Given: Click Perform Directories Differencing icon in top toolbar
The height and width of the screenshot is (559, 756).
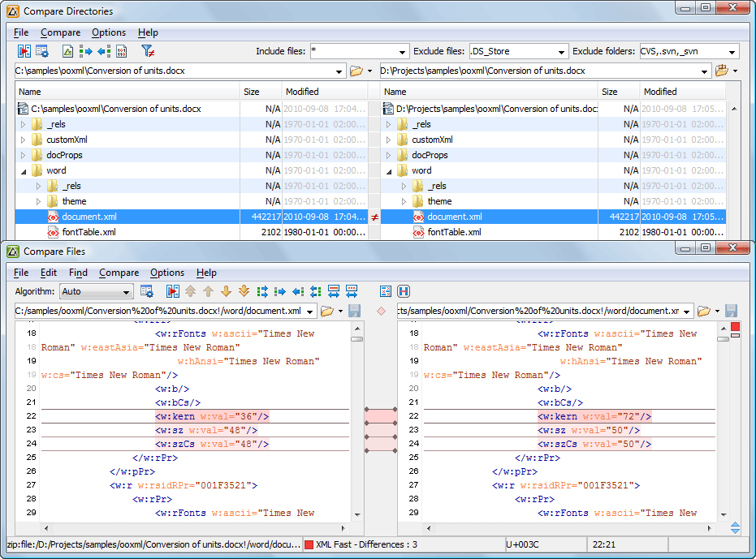Looking at the screenshot, I should click(24, 51).
